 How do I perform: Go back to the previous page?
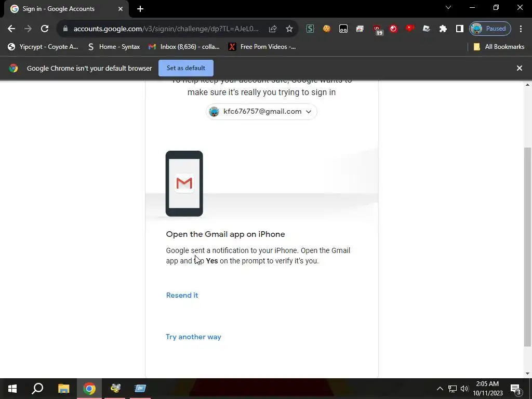tap(11, 29)
